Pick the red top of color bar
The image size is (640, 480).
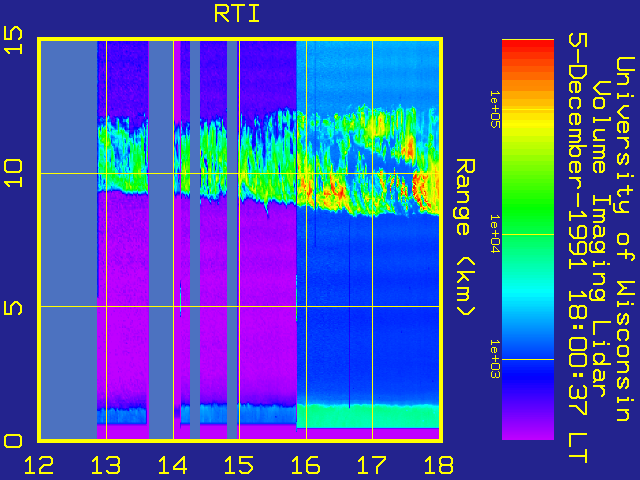point(528,47)
